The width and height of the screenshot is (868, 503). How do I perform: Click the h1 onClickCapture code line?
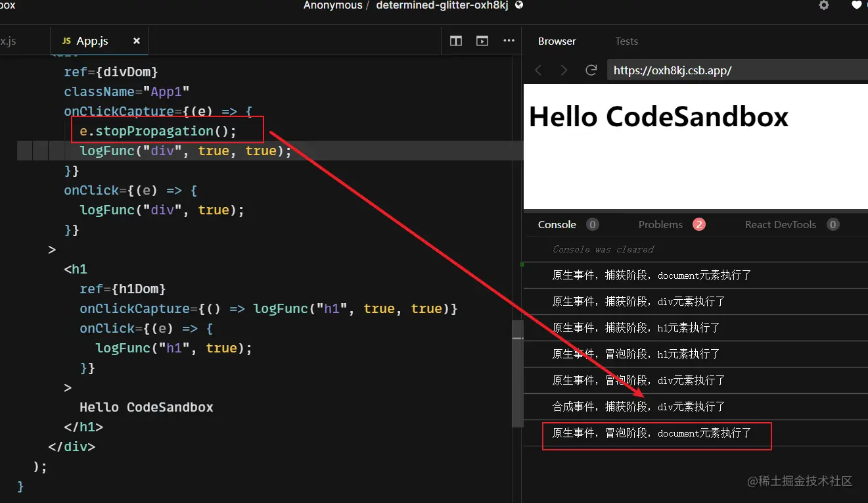click(x=269, y=308)
